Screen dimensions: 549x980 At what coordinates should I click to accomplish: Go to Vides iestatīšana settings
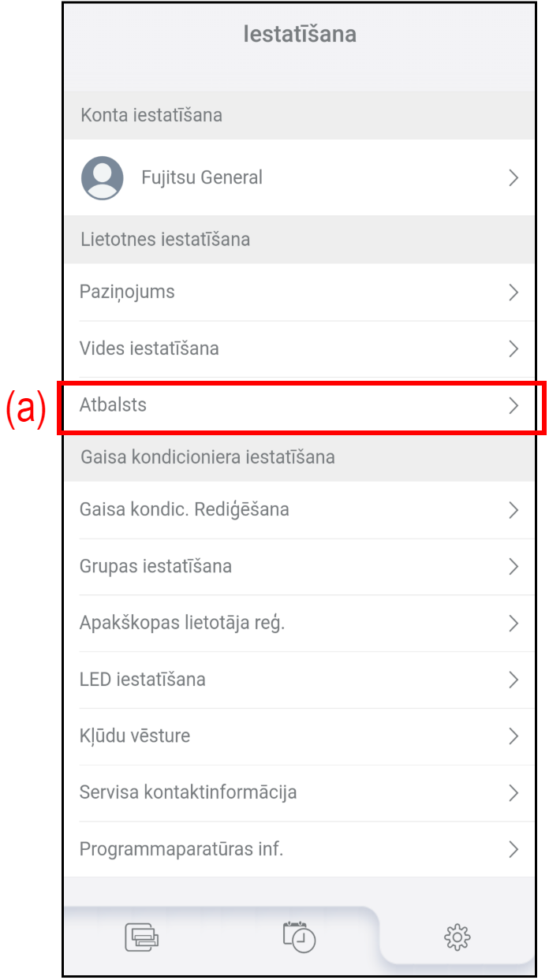click(x=149, y=348)
